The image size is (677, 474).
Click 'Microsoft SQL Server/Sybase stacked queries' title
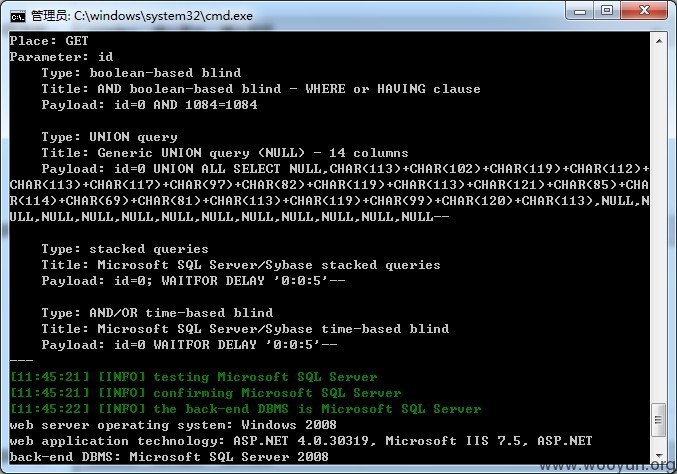point(269,265)
